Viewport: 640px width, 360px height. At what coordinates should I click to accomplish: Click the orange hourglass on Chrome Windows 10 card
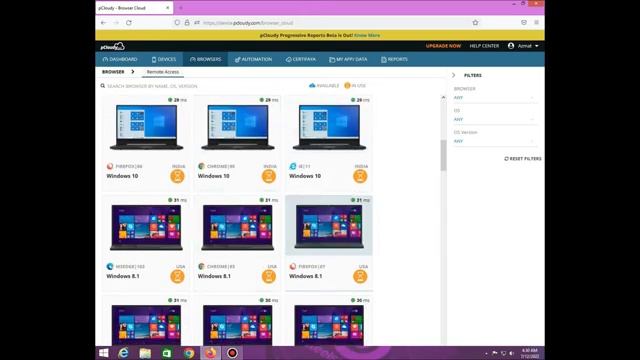(x=269, y=176)
